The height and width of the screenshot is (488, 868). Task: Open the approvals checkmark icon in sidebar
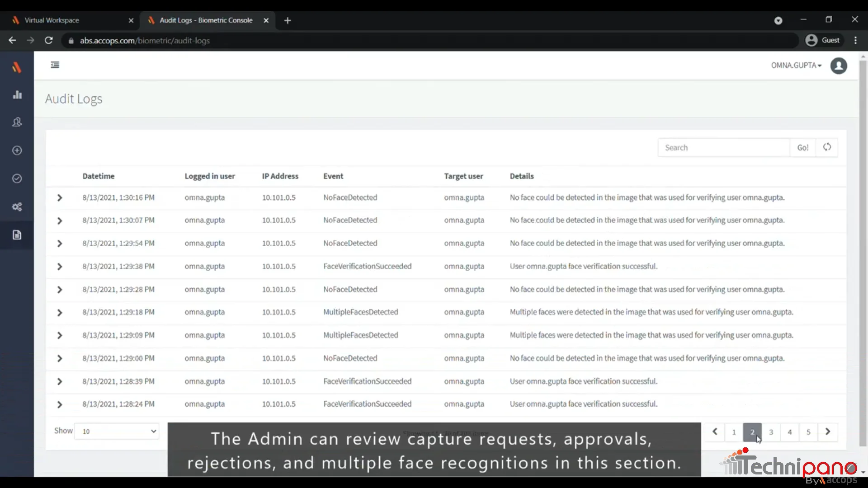point(17,178)
